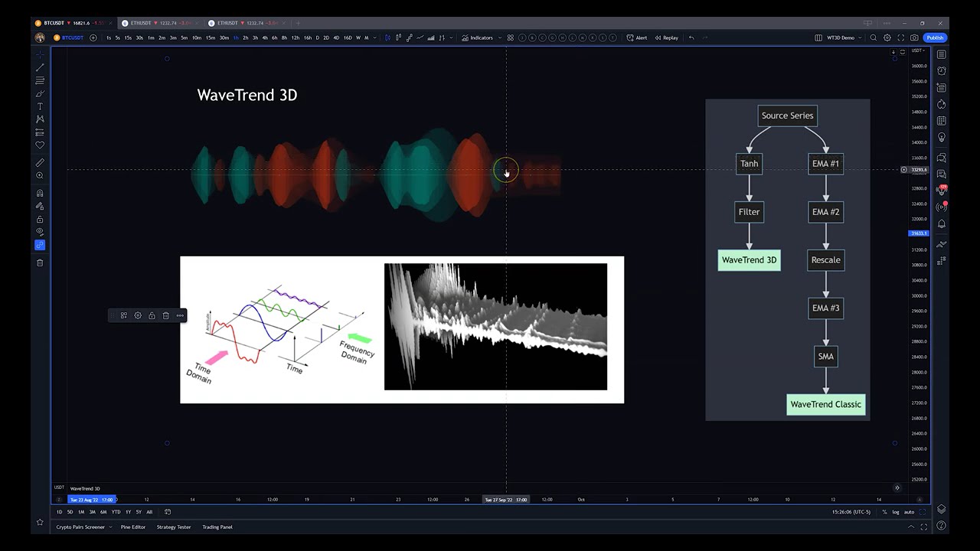
Task: Open the timezone 15:26:06 UTC-5 menu
Action: pyautogui.click(x=851, y=512)
